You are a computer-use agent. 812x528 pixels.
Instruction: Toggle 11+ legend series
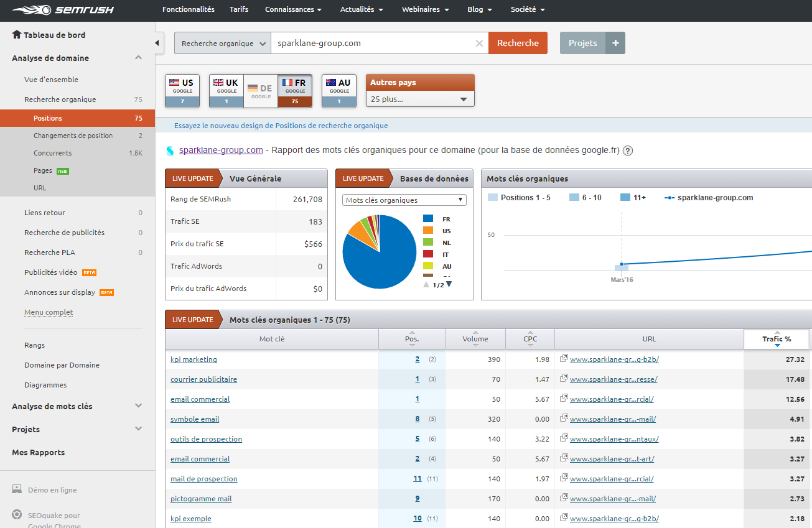(633, 198)
